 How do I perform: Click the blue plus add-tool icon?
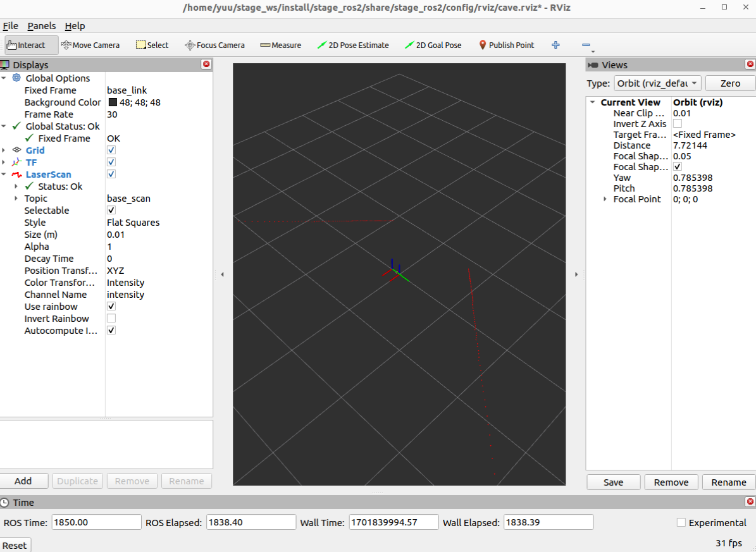tap(555, 45)
